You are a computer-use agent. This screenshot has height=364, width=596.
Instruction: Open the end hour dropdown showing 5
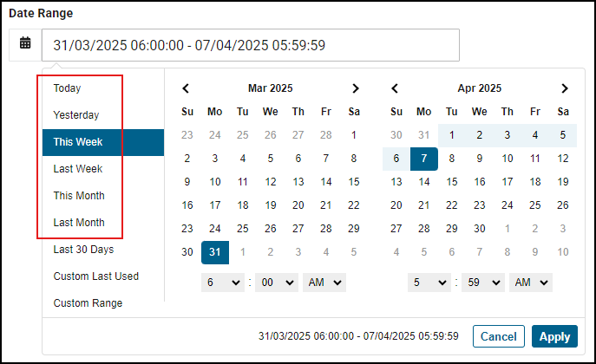click(429, 283)
